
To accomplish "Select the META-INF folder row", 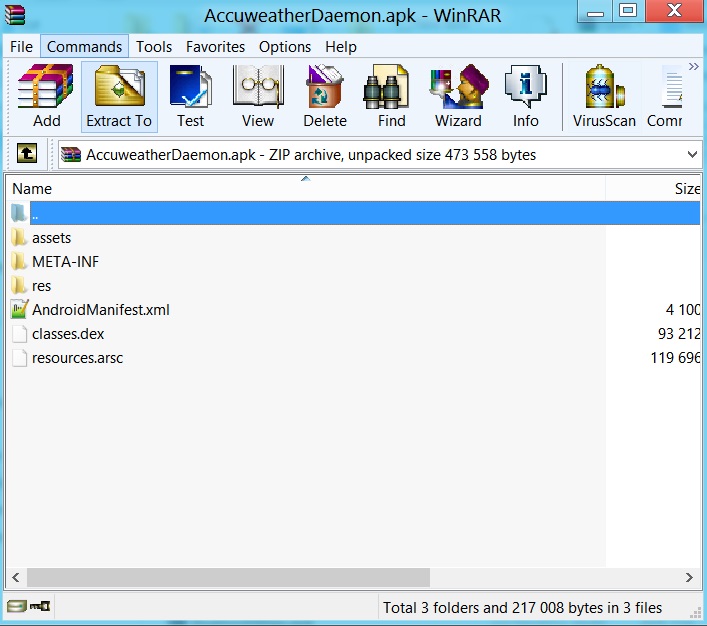I will [354, 262].
